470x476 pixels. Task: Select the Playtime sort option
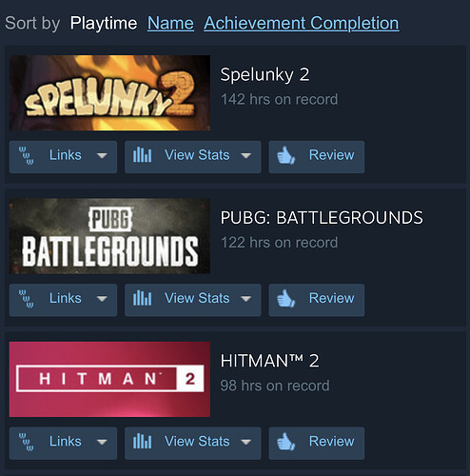tap(104, 23)
